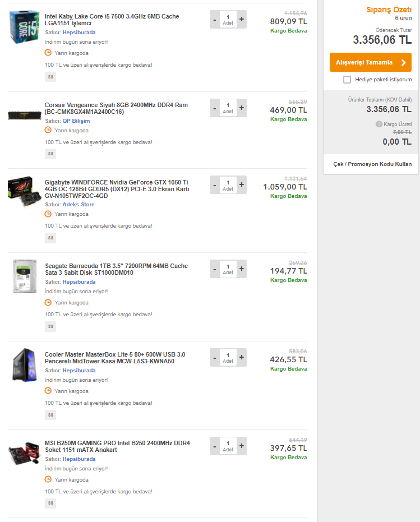Tick the 'Hediye paketi istiyorum' checkbox
The width and height of the screenshot is (420, 522).
347,80
